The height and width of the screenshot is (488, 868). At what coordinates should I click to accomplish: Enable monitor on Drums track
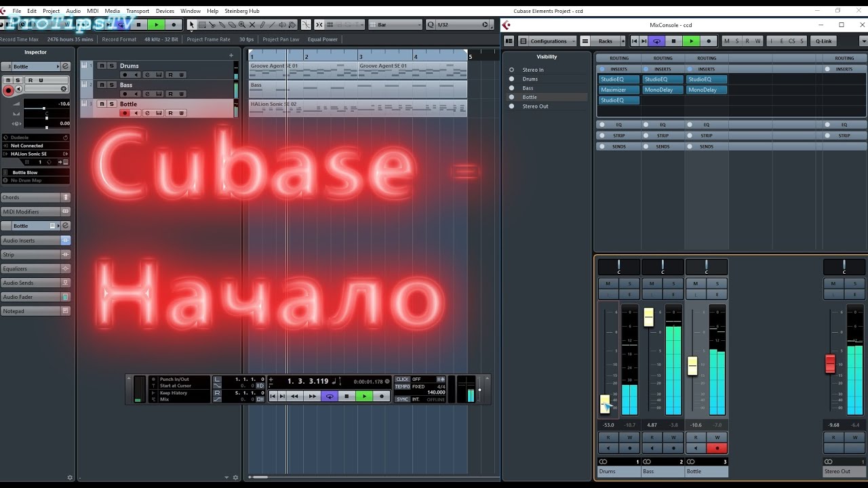(x=136, y=75)
